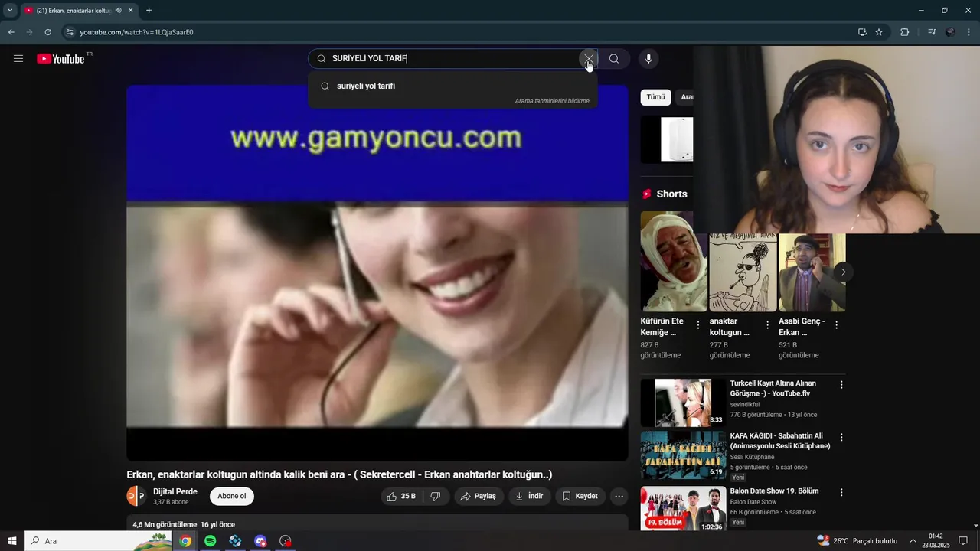Open the 26°C Parçalı bulutlu weather widget
This screenshot has width=980, height=551.
tap(857, 541)
